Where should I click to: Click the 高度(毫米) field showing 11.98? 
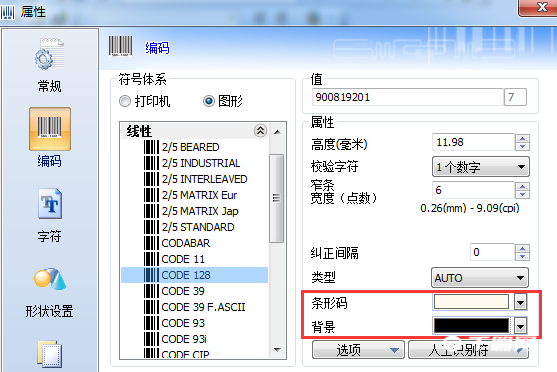pos(473,142)
